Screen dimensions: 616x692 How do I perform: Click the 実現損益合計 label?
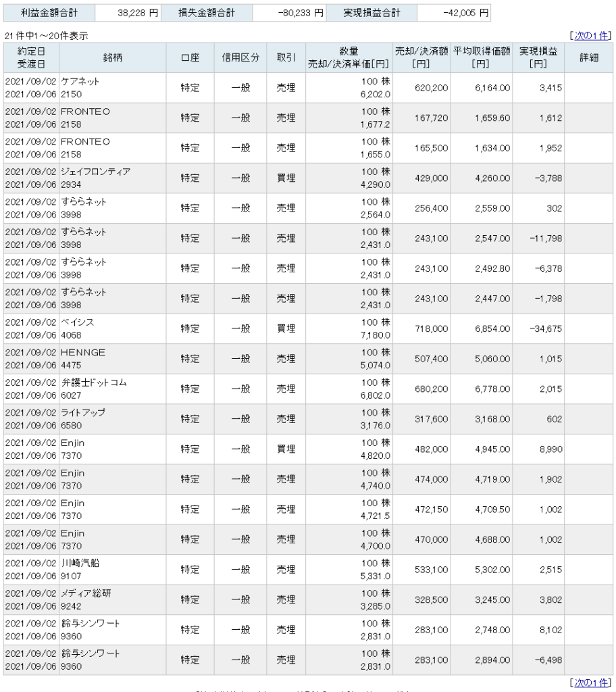(x=371, y=14)
